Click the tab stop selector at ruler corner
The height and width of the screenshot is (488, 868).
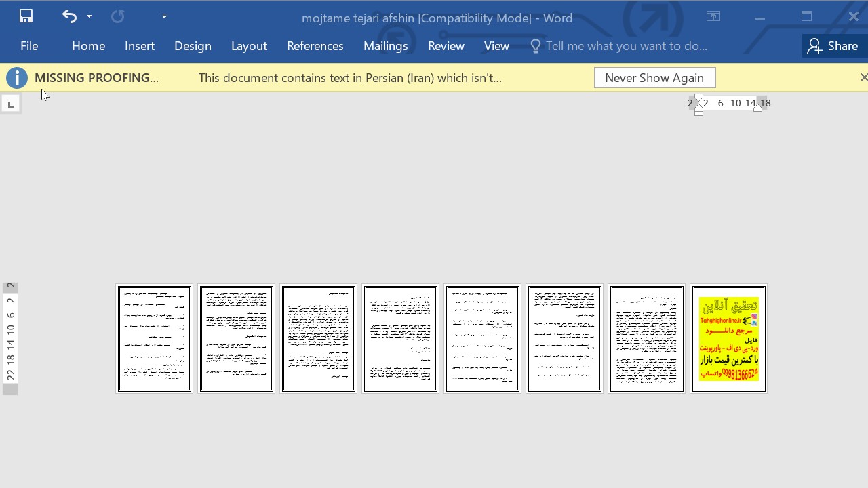coord(11,104)
